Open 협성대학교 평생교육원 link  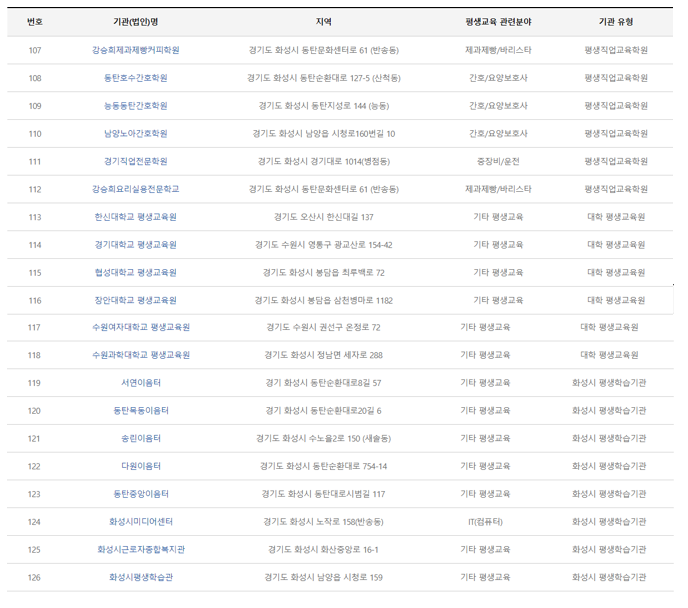(136, 272)
